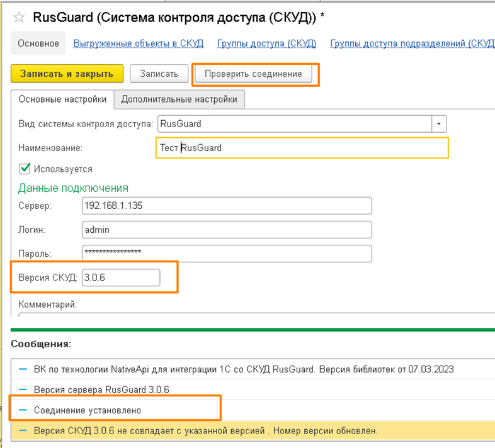The image size is (495, 448).
Task: Select the 'Пароль' masked field
Action: [x=227, y=254]
